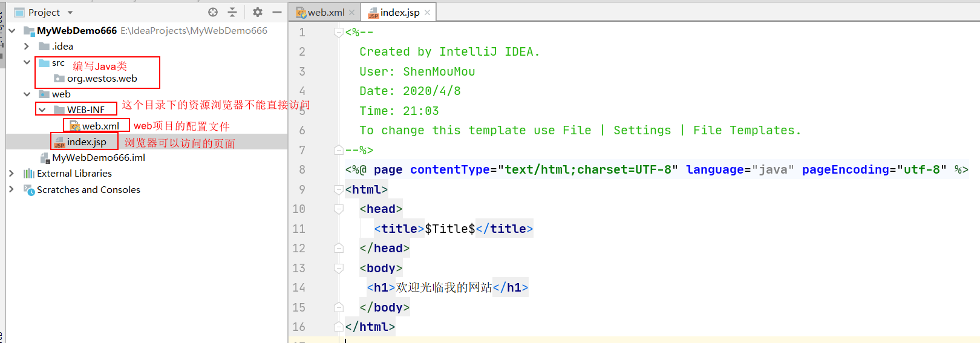980x343 pixels.
Task: Click the collapse all icon in Project panel
Action: [232, 12]
